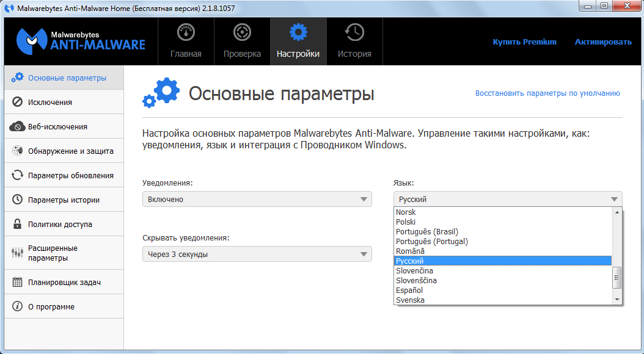Open Параметры истории section
Viewport: 644px width, 354px height.
click(64, 200)
